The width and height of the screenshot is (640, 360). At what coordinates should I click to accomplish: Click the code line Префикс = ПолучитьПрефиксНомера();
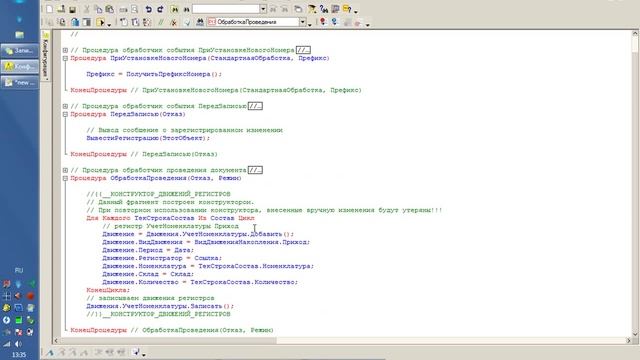tap(154, 74)
